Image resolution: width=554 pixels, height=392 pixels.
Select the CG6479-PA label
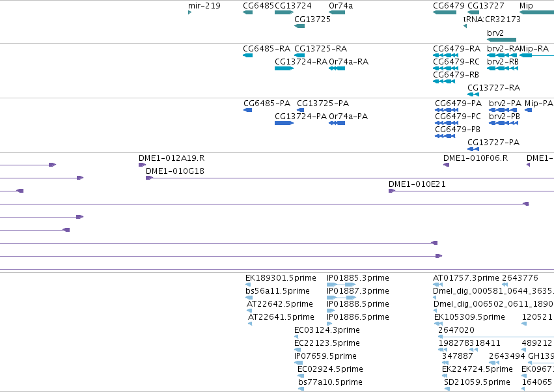coord(458,104)
